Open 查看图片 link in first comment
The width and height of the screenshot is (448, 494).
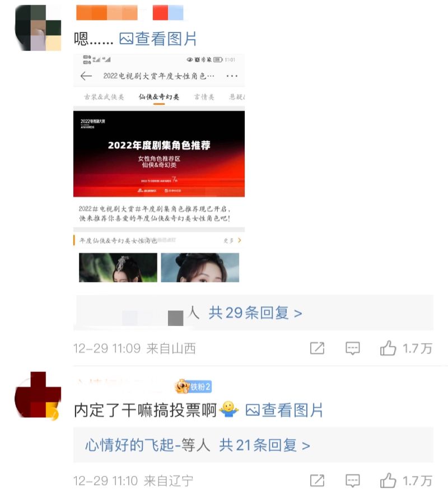click(x=158, y=39)
